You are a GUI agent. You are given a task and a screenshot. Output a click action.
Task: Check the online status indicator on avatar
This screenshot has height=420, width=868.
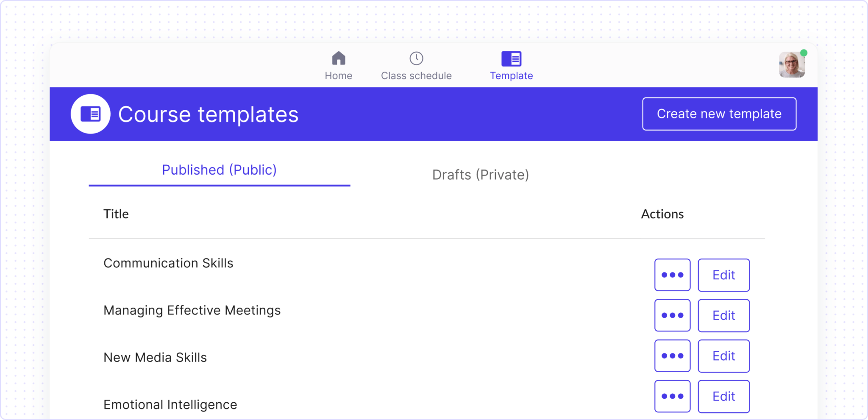click(804, 53)
